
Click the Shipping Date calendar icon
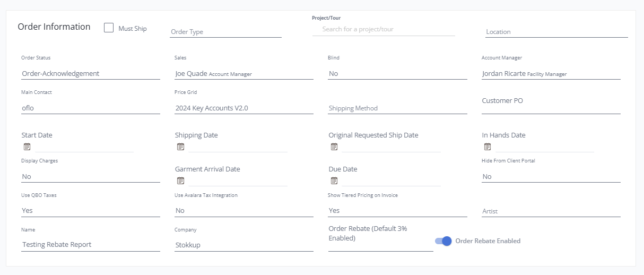[x=180, y=147]
